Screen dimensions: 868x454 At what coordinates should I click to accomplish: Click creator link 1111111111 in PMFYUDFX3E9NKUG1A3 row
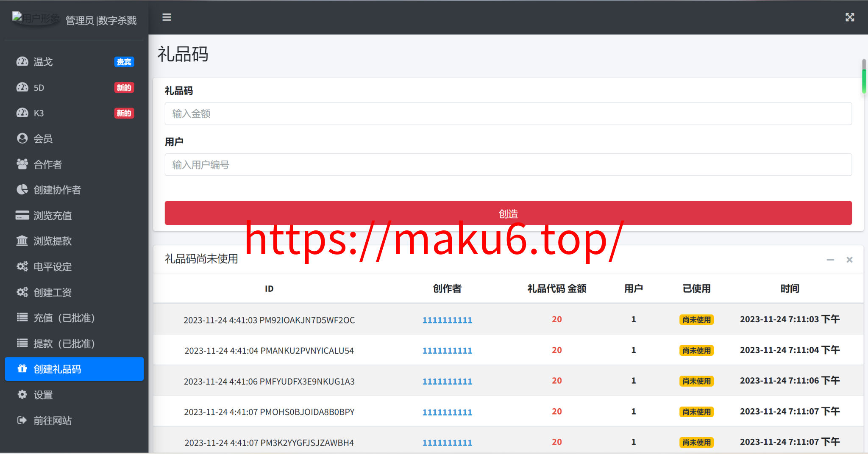447,381
